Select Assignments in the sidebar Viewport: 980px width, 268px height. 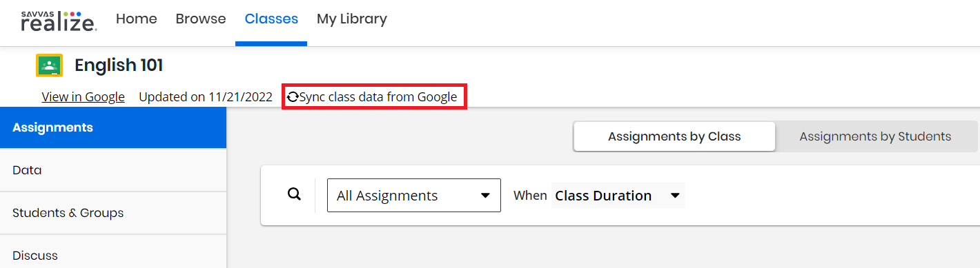[x=113, y=127]
